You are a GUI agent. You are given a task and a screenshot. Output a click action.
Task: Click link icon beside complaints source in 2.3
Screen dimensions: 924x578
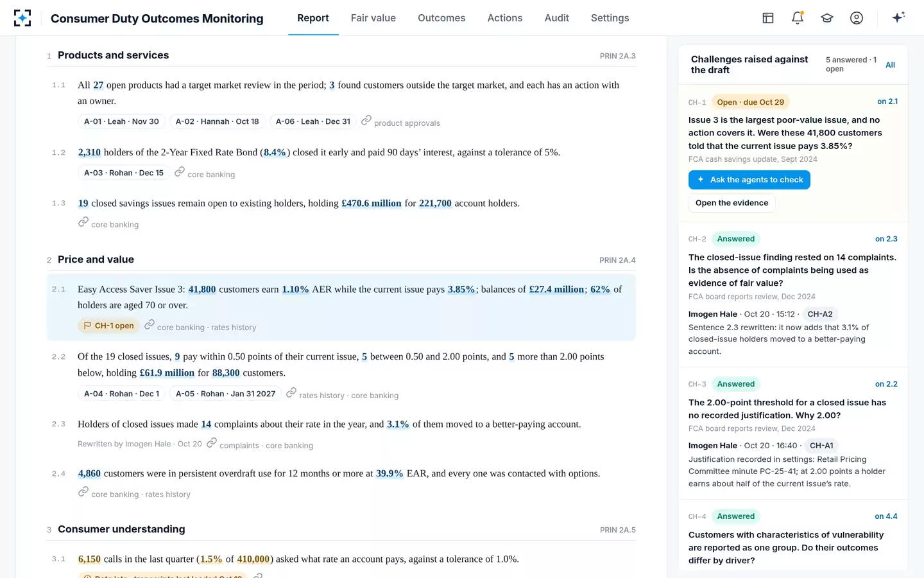[x=212, y=443]
